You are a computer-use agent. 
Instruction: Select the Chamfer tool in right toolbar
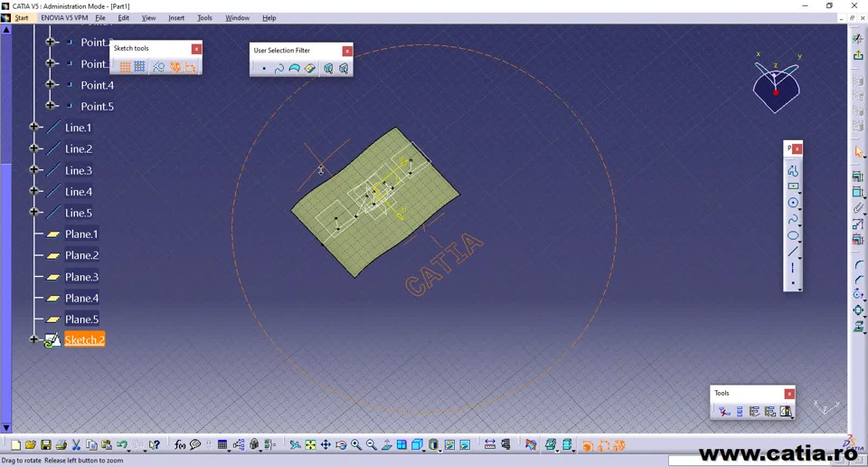[x=858, y=280]
